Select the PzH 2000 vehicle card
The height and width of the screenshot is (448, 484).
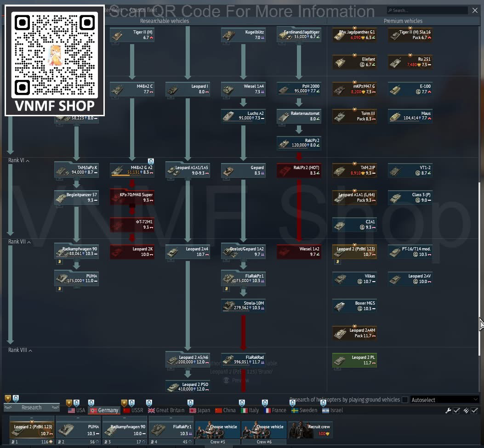coord(299,89)
